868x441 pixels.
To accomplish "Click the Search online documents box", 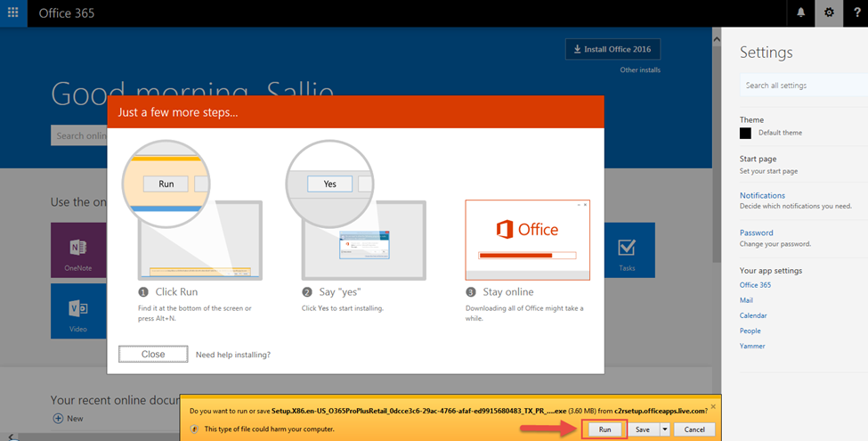I will coord(78,135).
